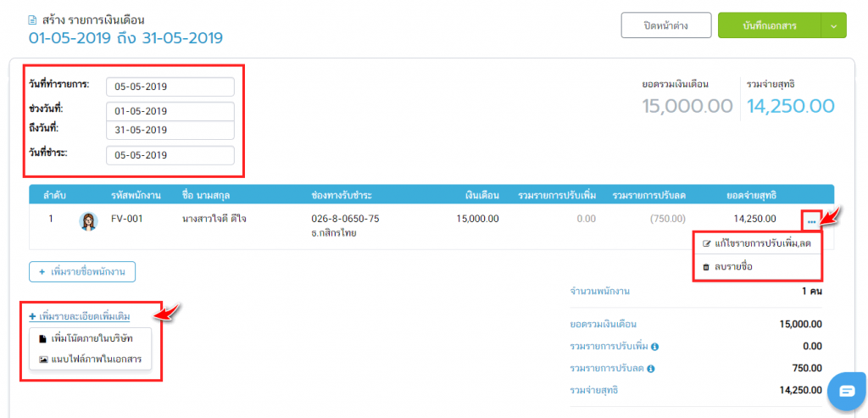The image size is (868, 418).
Task: Click the วันที่ชำระ payment date field
Action: [170, 155]
